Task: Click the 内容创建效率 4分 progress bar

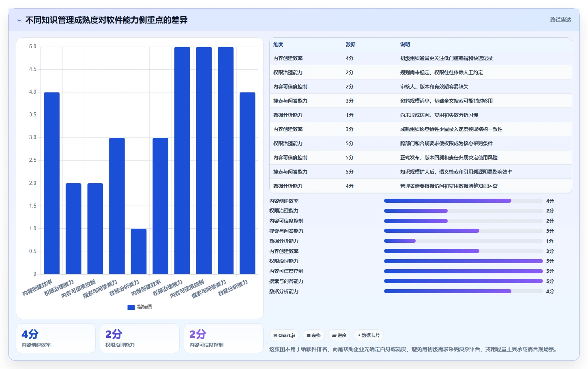Action: (x=463, y=201)
